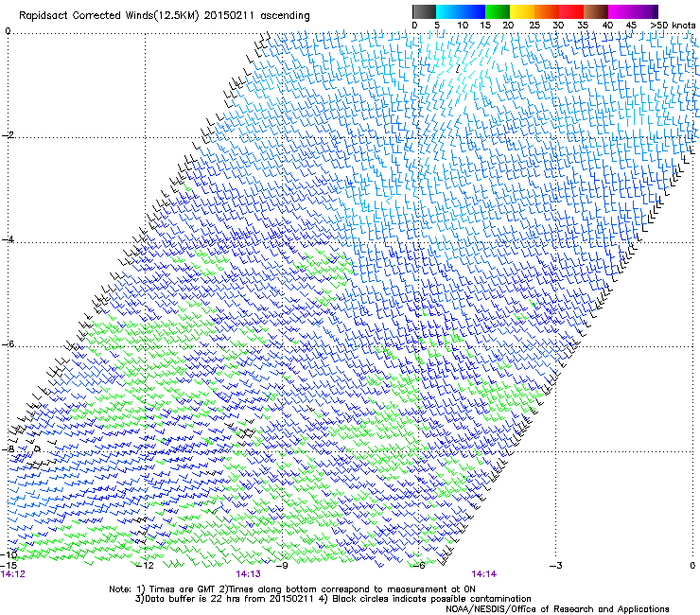
Task: Click the '10' knots legend label
Action: click(x=463, y=26)
